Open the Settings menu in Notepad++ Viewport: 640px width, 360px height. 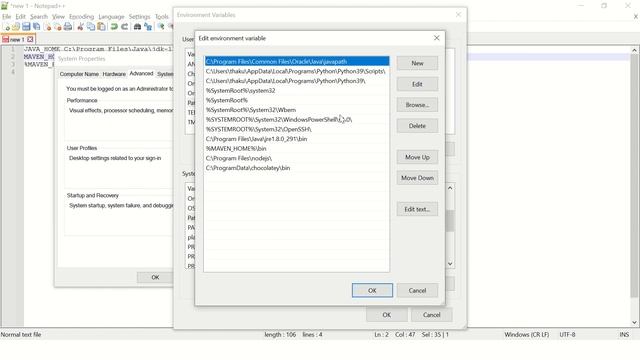point(140,17)
